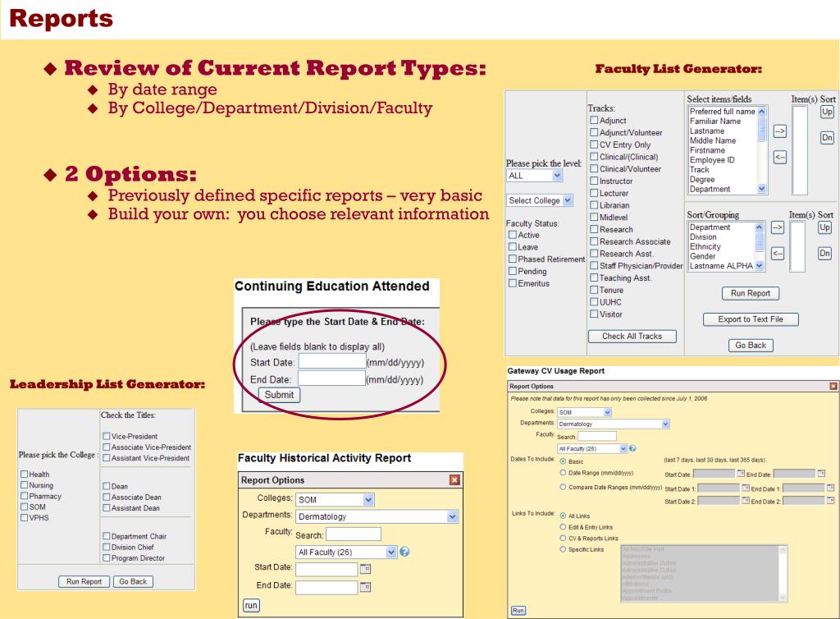Click Up button for Sort/Grouping items

pyautogui.click(x=824, y=227)
